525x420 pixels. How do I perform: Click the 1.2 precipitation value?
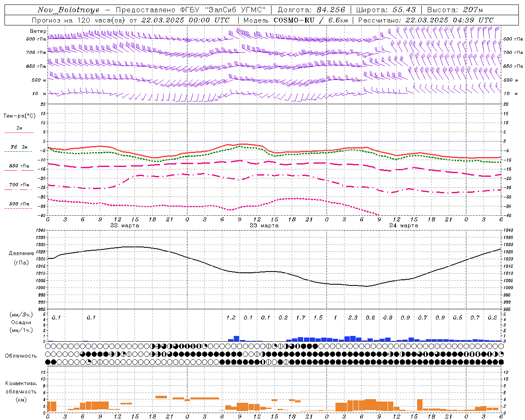point(231,318)
